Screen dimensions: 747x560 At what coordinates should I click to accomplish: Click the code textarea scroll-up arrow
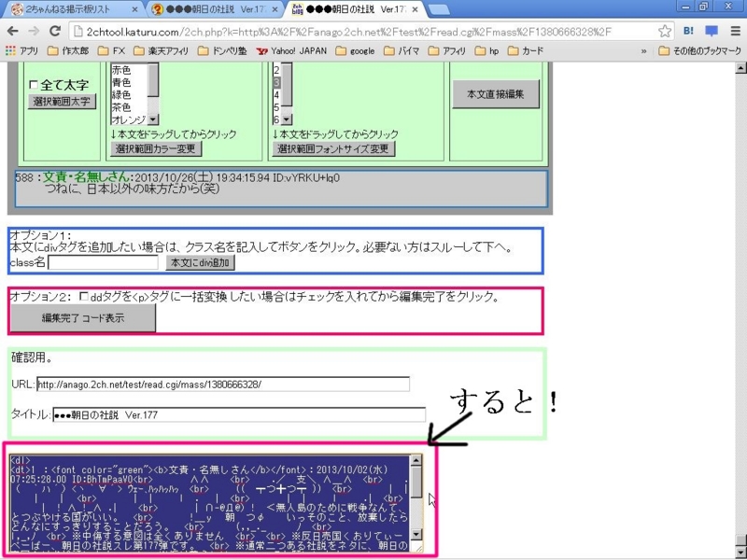[x=416, y=460]
